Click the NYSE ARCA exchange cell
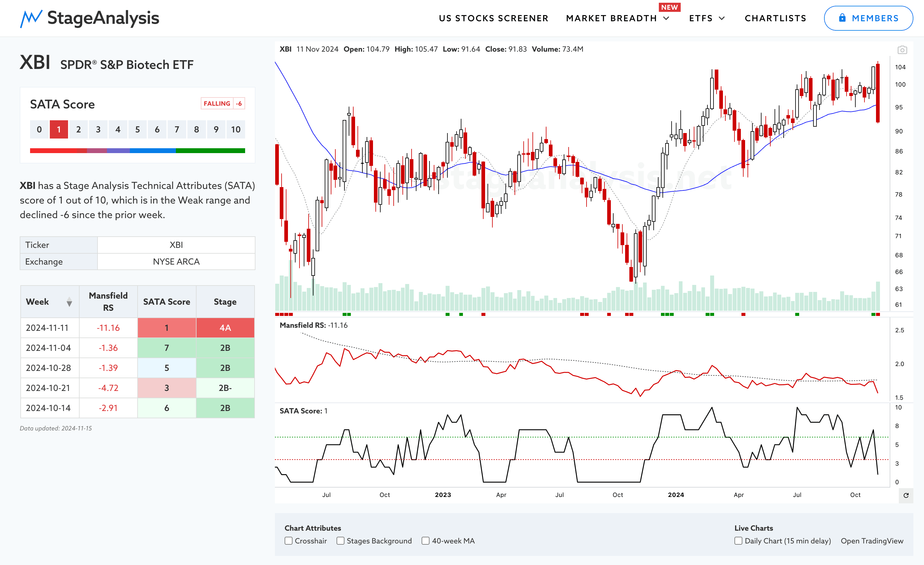Image resolution: width=924 pixels, height=565 pixels. tap(176, 262)
